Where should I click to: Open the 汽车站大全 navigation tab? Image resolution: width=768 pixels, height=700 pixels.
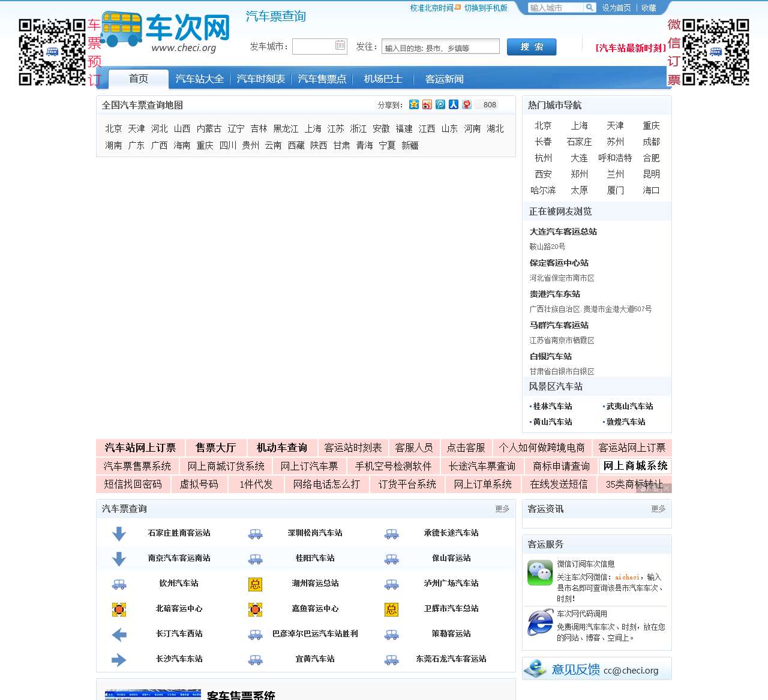pyautogui.click(x=200, y=79)
